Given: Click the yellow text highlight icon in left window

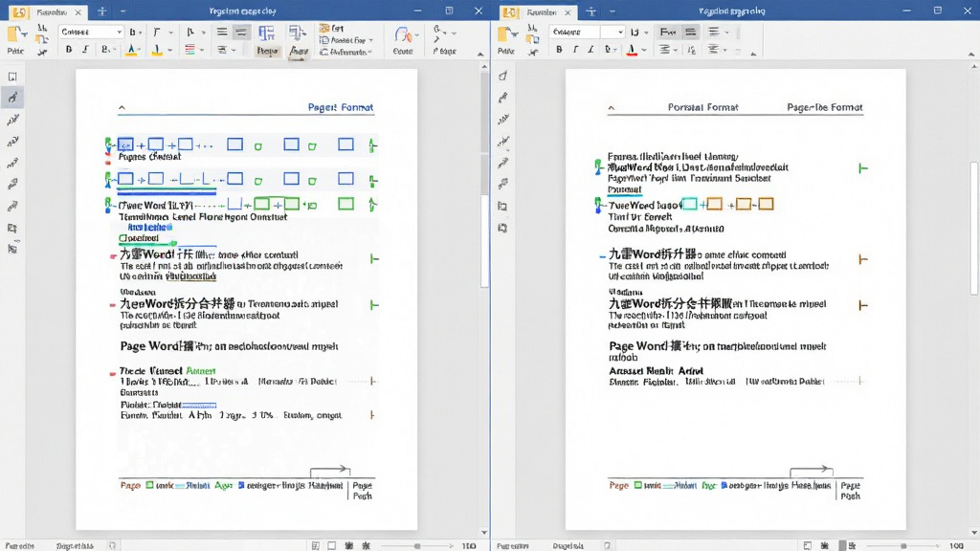Looking at the screenshot, I should point(156,50).
